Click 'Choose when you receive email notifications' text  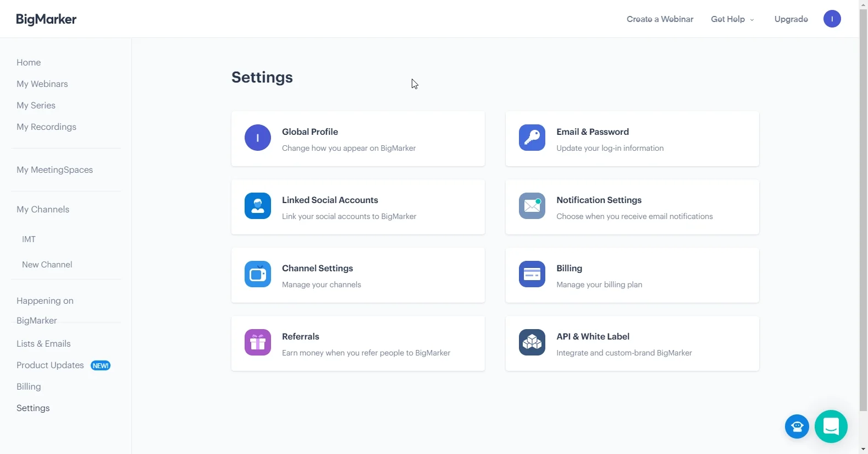click(x=634, y=217)
